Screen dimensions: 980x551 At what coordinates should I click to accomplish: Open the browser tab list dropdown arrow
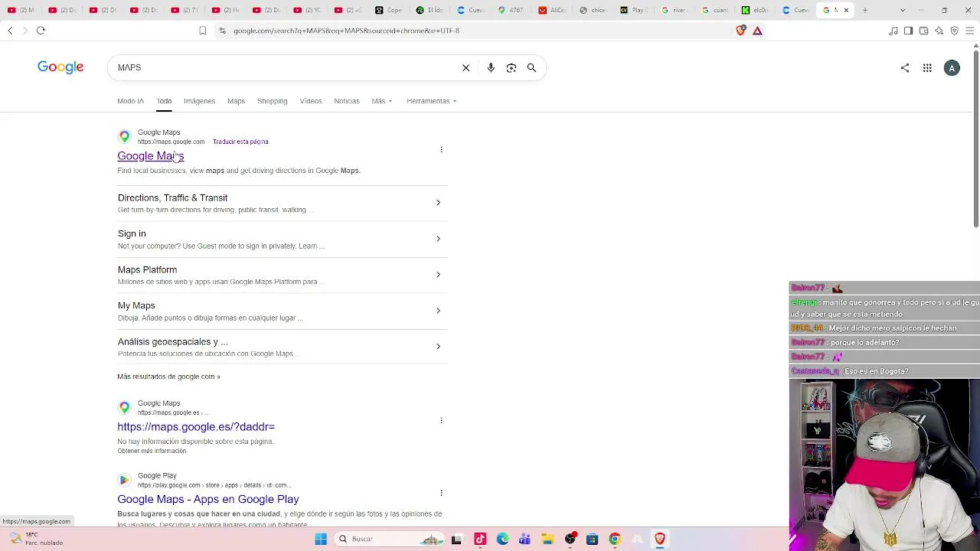[903, 10]
